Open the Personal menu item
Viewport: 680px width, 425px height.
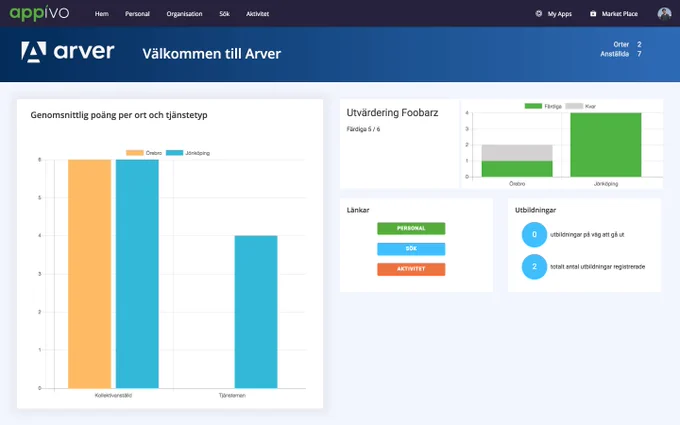tap(137, 14)
